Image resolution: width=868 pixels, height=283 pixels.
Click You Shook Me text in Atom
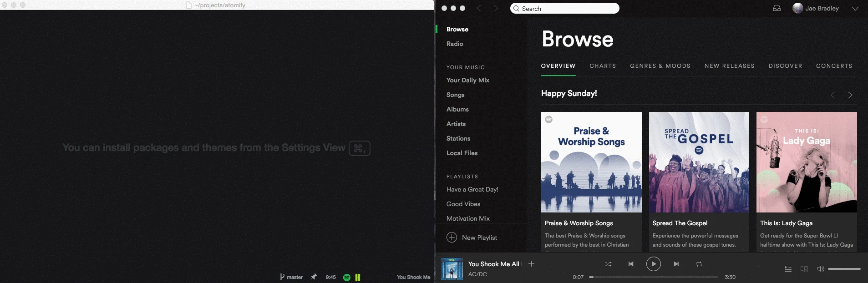pos(413,277)
